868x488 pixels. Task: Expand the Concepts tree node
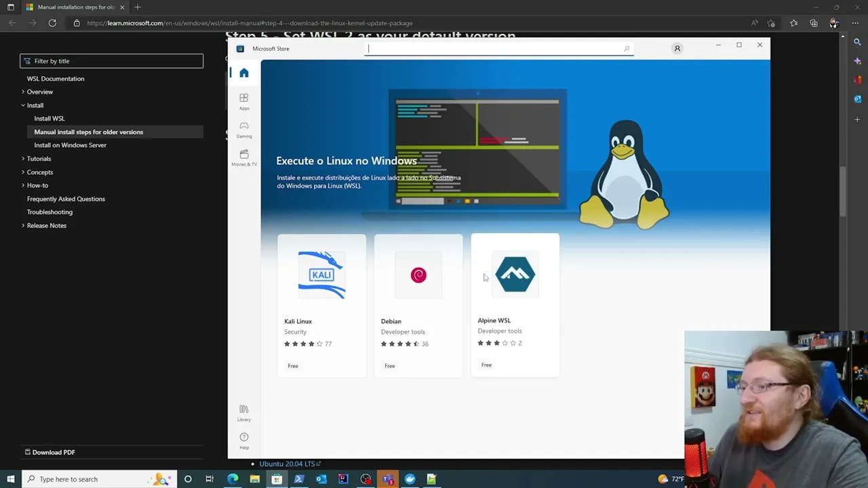point(23,172)
